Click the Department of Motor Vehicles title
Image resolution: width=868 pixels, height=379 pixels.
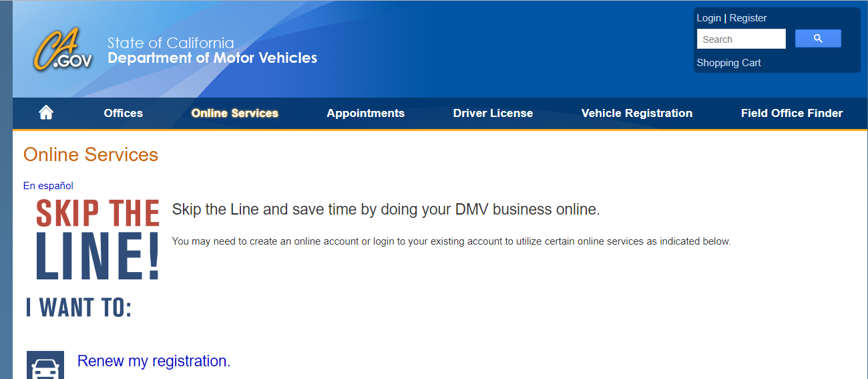point(212,58)
